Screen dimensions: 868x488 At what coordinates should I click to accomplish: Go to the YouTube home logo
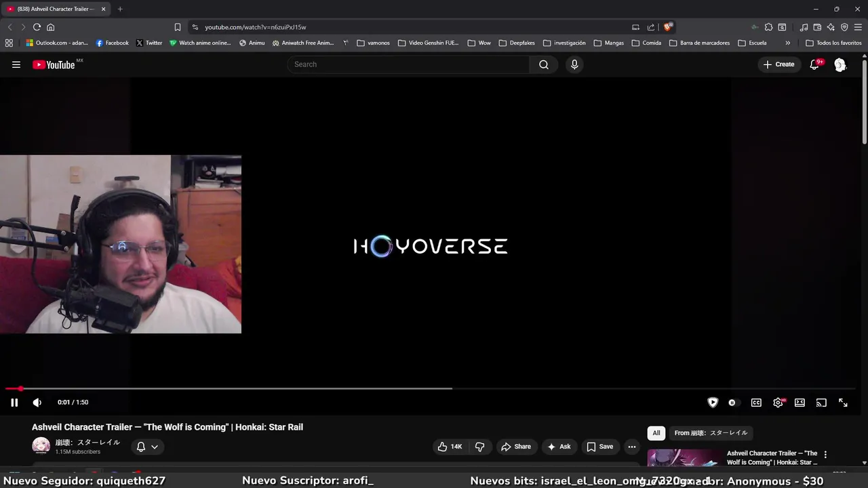tap(54, 64)
